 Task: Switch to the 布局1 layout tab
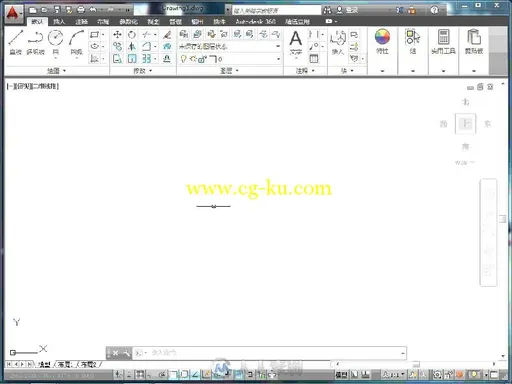65,364
